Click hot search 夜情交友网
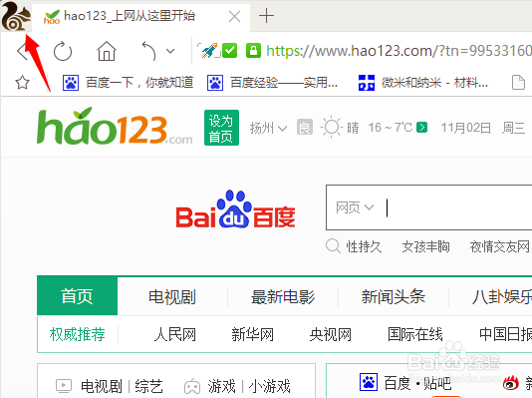Screen dimensions: 532x398 [499, 247]
